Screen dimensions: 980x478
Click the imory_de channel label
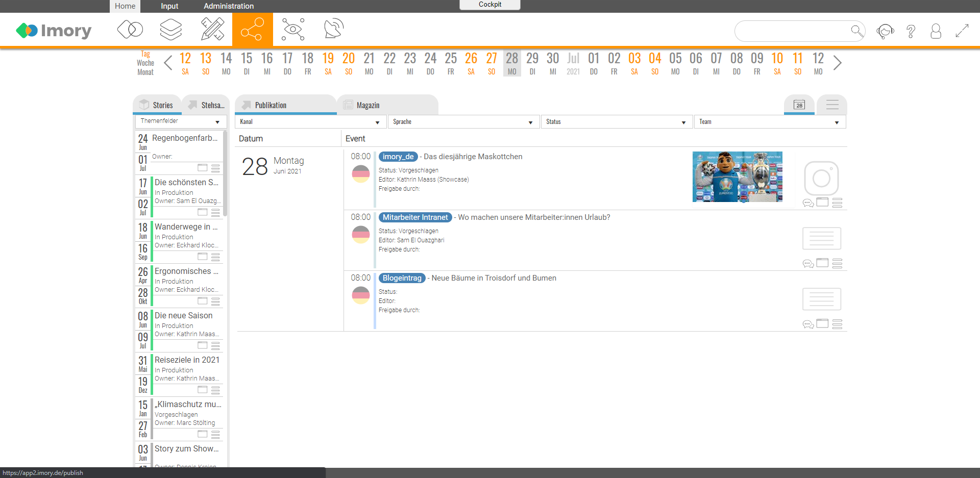point(398,157)
